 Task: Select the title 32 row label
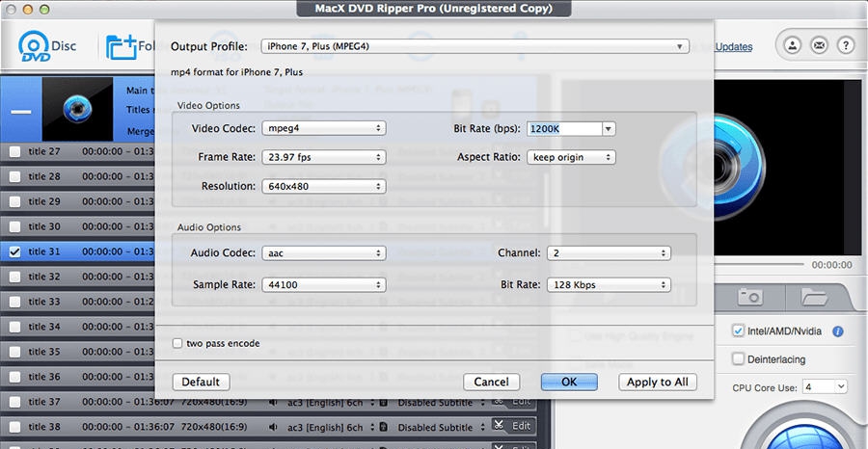44,277
